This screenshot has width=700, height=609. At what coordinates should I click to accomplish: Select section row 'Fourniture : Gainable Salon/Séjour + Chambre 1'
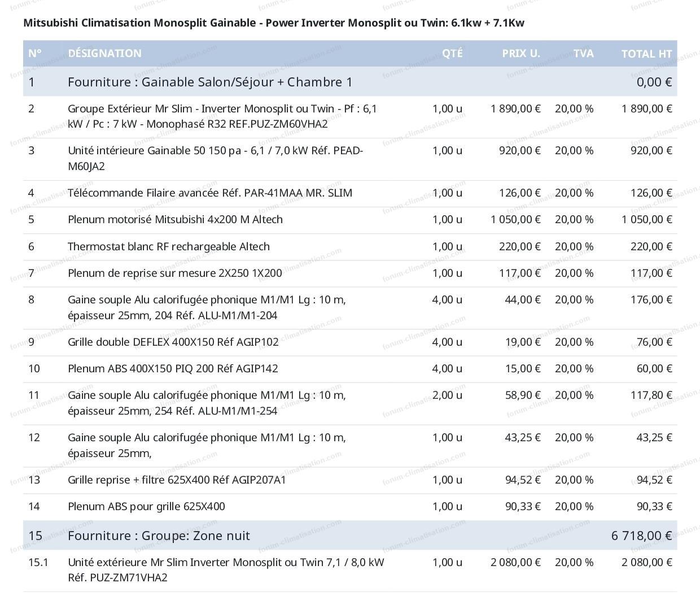210,82
